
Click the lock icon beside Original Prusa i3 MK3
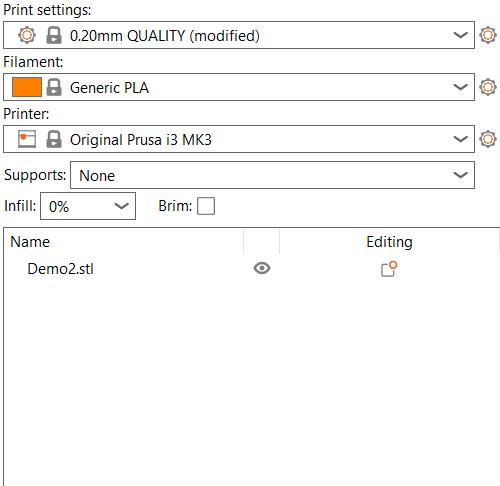tap(54, 139)
